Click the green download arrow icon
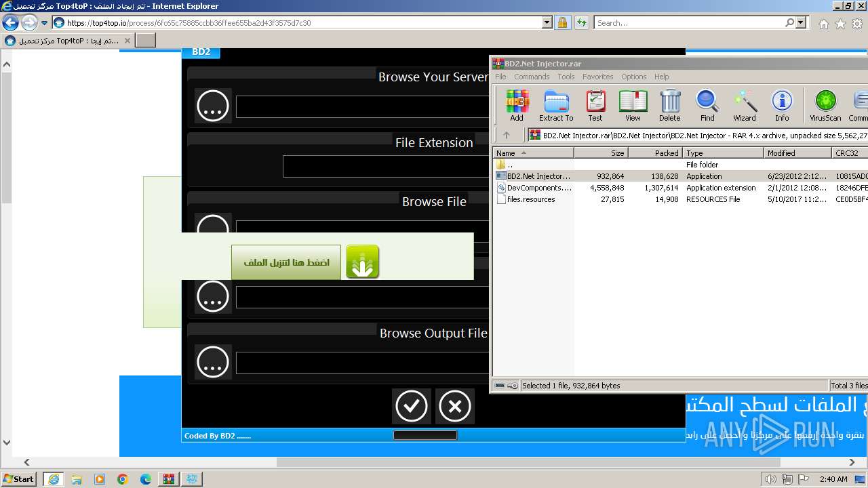 click(x=363, y=262)
